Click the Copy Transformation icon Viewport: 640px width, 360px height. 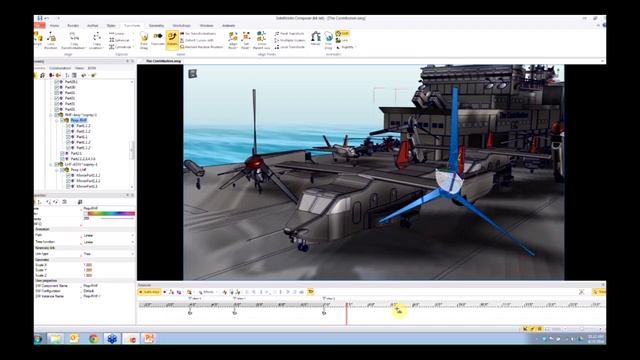[74, 40]
